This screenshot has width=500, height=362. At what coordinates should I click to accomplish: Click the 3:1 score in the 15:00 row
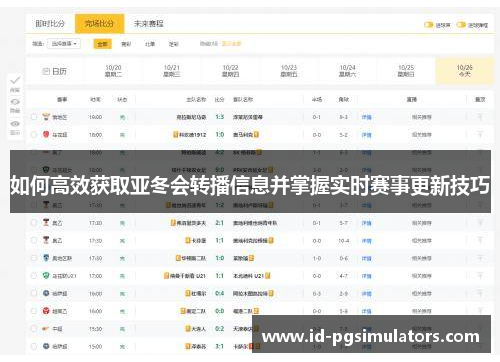pyautogui.click(x=219, y=346)
